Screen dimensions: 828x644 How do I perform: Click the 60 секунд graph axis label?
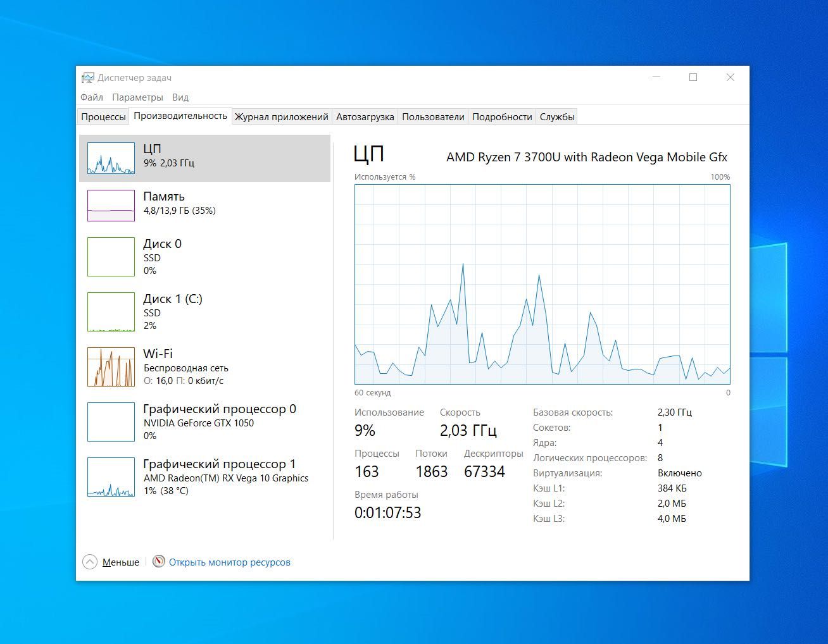tap(373, 392)
